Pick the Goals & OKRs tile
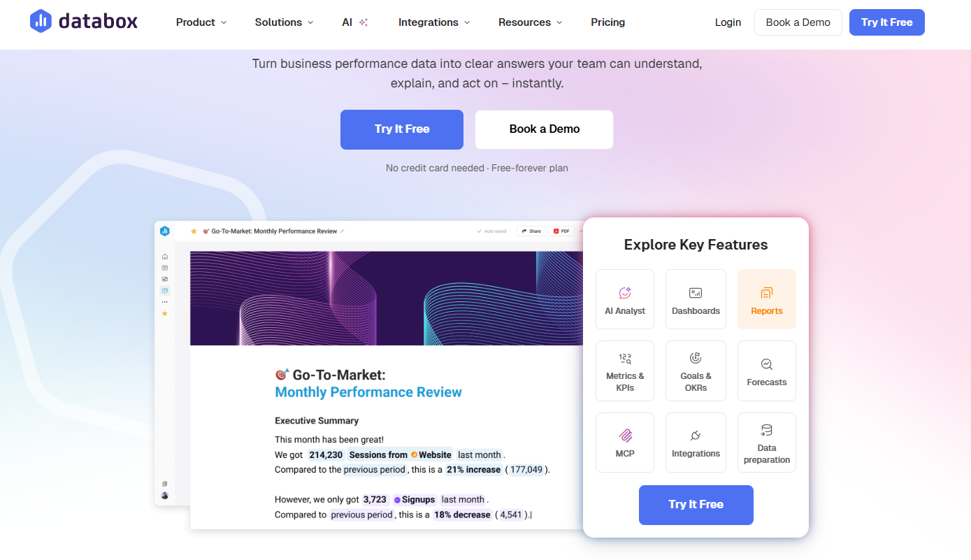The width and height of the screenshot is (971, 560). (x=696, y=371)
